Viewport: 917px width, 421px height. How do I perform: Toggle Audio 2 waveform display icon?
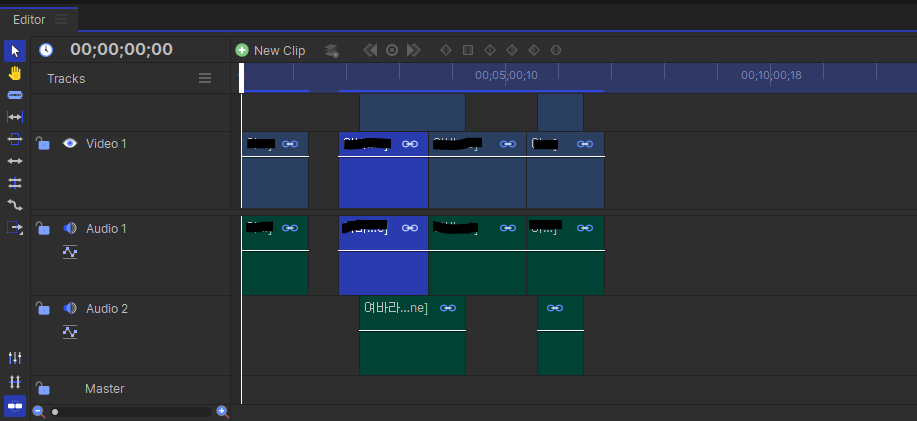coord(70,332)
